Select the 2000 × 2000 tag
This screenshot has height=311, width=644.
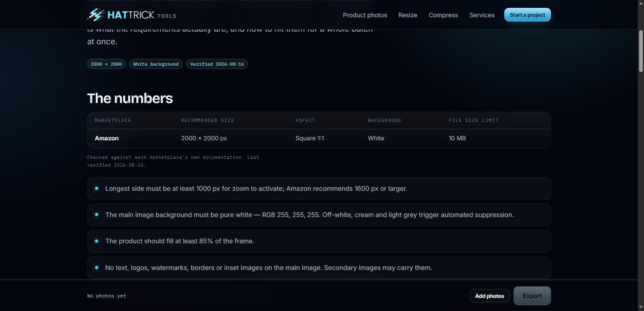[x=106, y=64]
